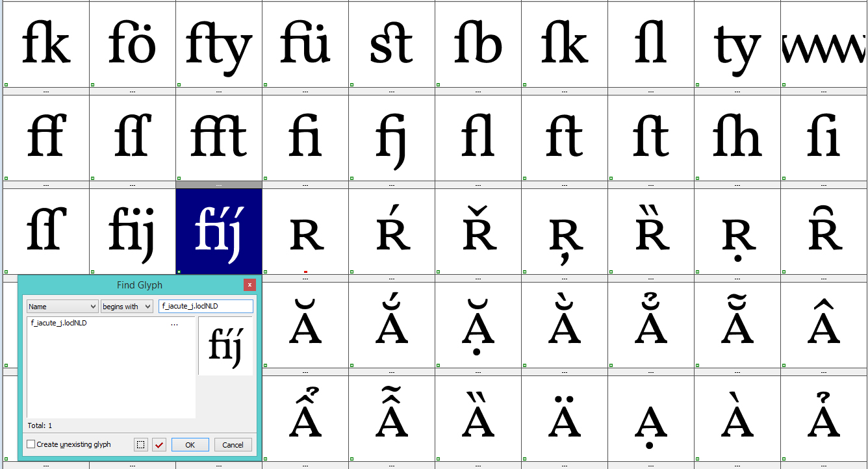
Task: Click the dotted selection rectangle icon button
Action: tap(141, 445)
